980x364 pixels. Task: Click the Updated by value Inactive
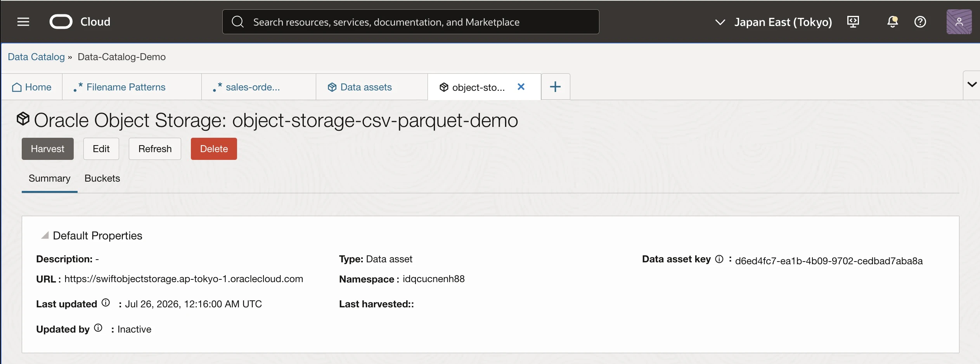point(134,329)
